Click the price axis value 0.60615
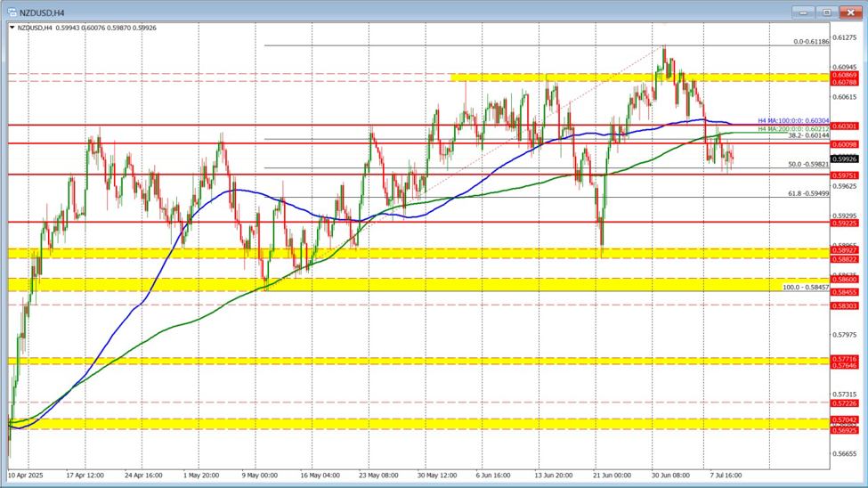Image resolution: width=868 pixels, height=488 pixels. click(x=846, y=97)
